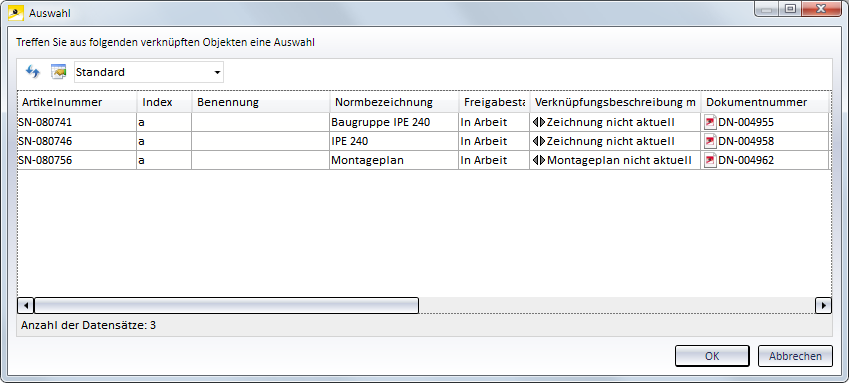Confirm selection with the OK button
Image resolution: width=849 pixels, height=383 pixels.
click(x=712, y=356)
